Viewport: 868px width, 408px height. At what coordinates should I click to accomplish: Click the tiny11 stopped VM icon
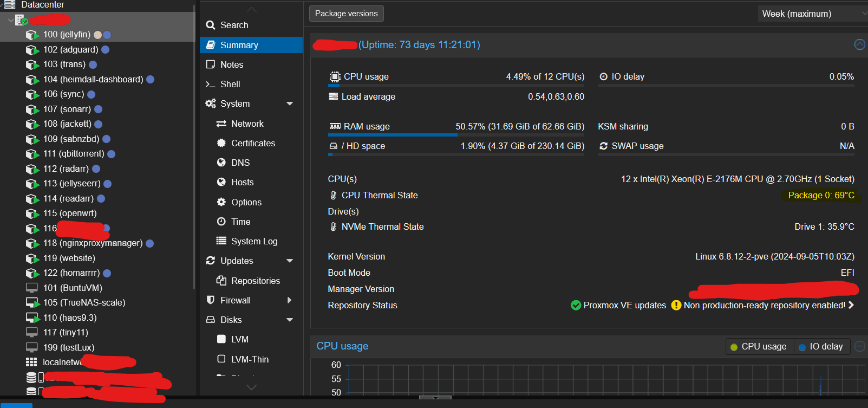click(x=32, y=332)
